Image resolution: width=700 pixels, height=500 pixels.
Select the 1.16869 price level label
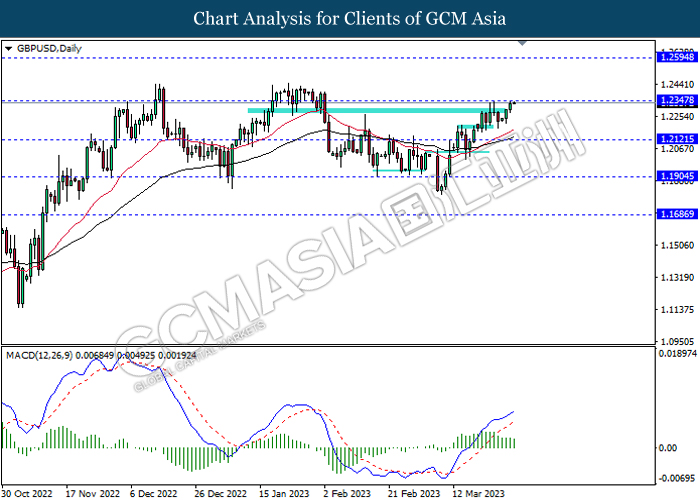click(x=677, y=214)
